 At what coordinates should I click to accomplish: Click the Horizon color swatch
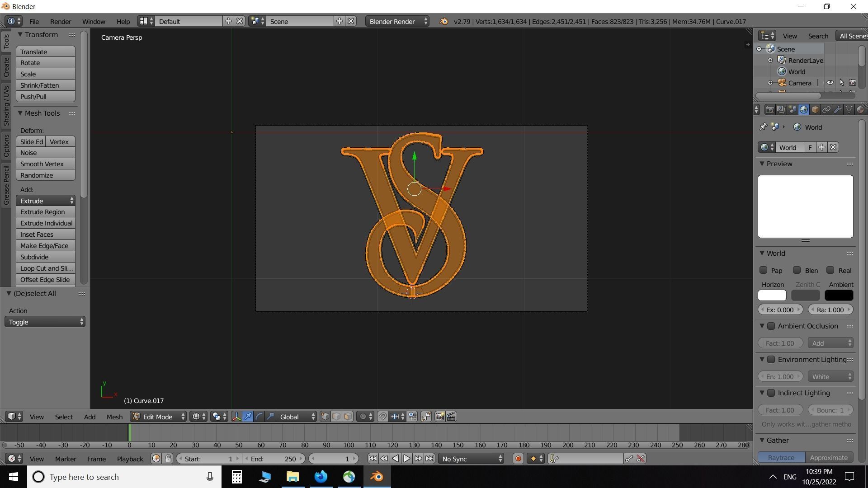(772, 295)
